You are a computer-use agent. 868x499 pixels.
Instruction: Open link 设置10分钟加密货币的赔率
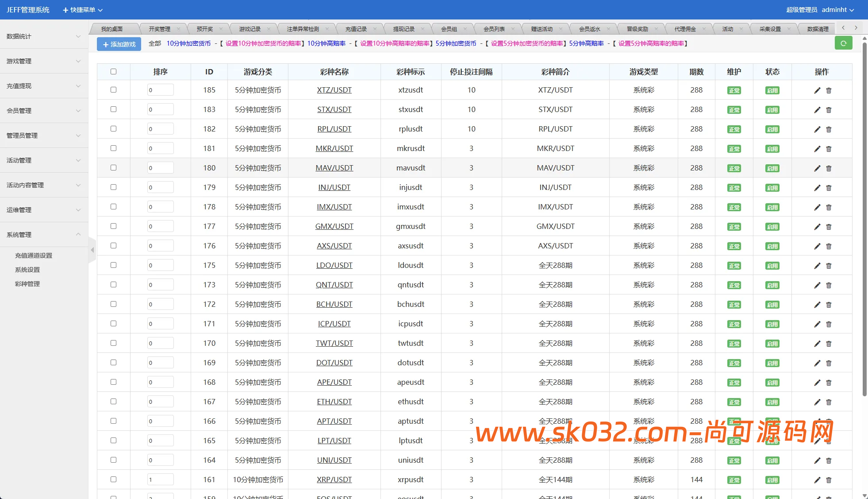pyautogui.click(x=263, y=43)
